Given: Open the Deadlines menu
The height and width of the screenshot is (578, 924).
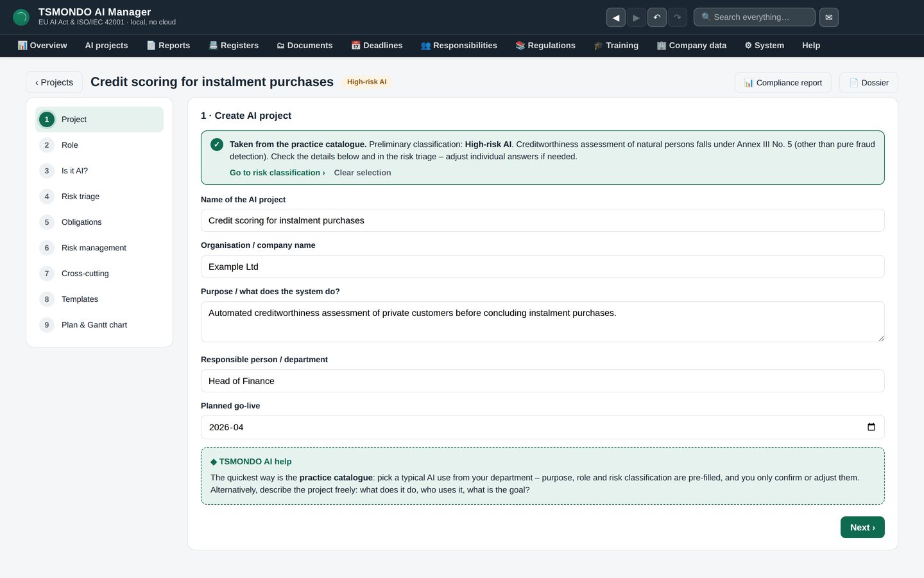Looking at the screenshot, I should (x=377, y=46).
